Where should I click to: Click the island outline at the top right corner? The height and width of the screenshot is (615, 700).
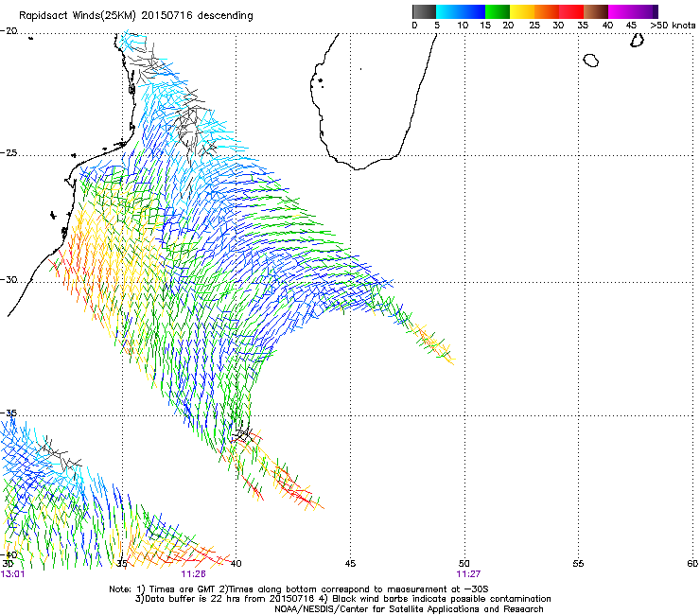pos(637,40)
